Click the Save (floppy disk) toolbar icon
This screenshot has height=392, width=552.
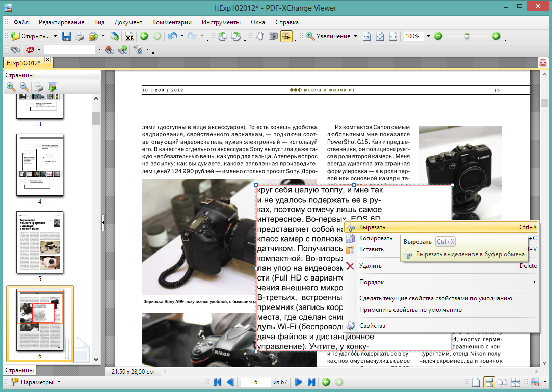[x=67, y=36]
